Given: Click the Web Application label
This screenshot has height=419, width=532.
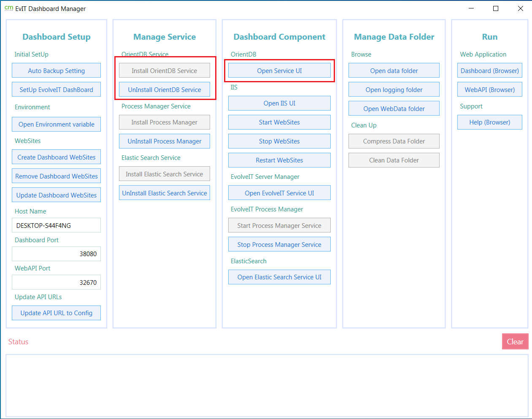Looking at the screenshot, I should click(483, 54).
